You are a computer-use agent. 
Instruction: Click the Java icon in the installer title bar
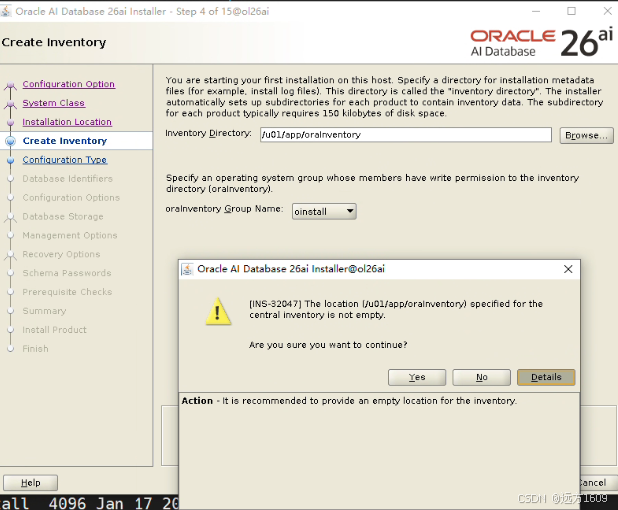pos(6,11)
